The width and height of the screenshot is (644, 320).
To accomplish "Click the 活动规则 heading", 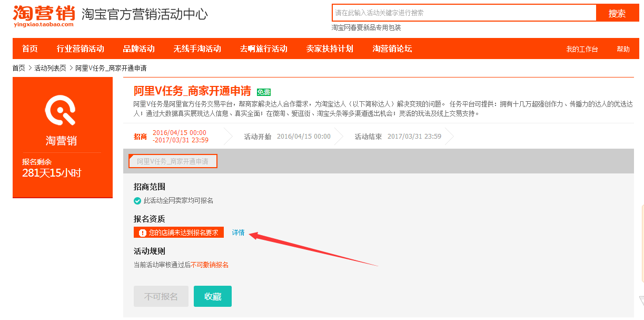I will tap(150, 251).
